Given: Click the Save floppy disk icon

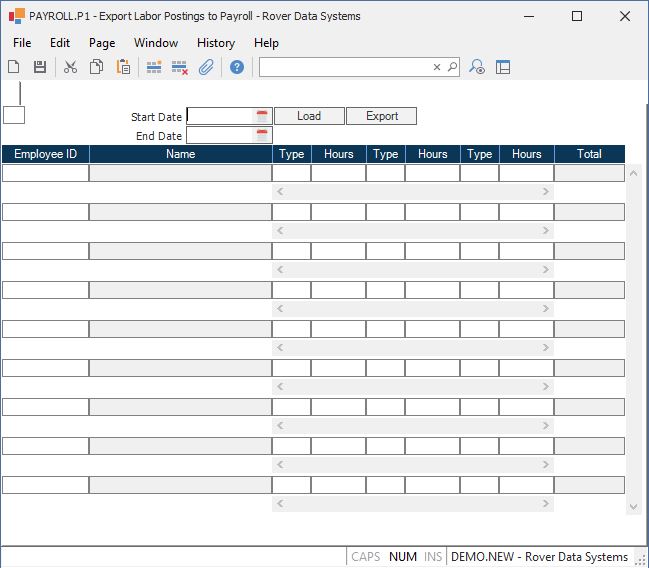Looking at the screenshot, I should click(x=40, y=67).
